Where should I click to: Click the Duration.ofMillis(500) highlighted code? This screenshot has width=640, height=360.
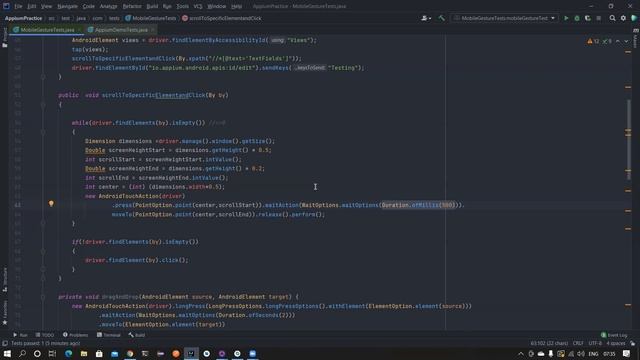(418, 205)
